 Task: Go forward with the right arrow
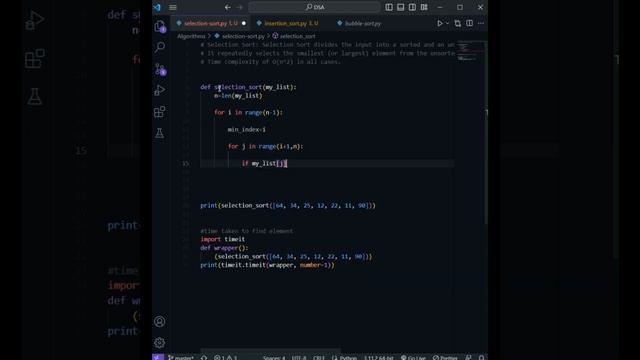click(240, 7)
